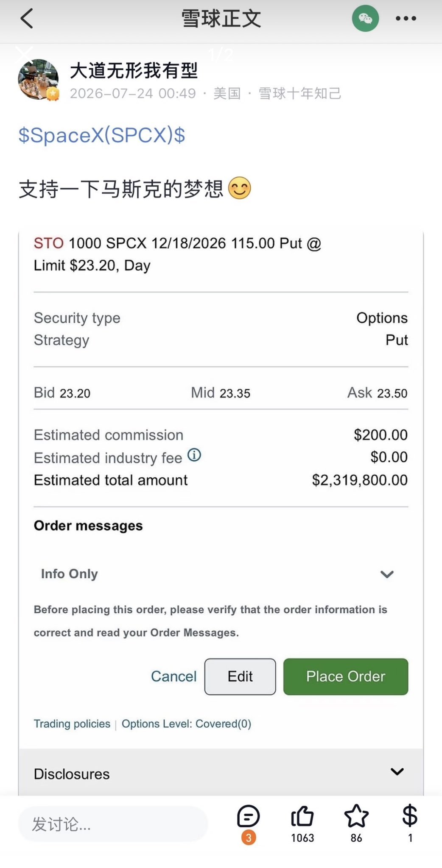Screen dimensions: 442x868
Task: Click the Cancel link
Action: click(x=174, y=676)
